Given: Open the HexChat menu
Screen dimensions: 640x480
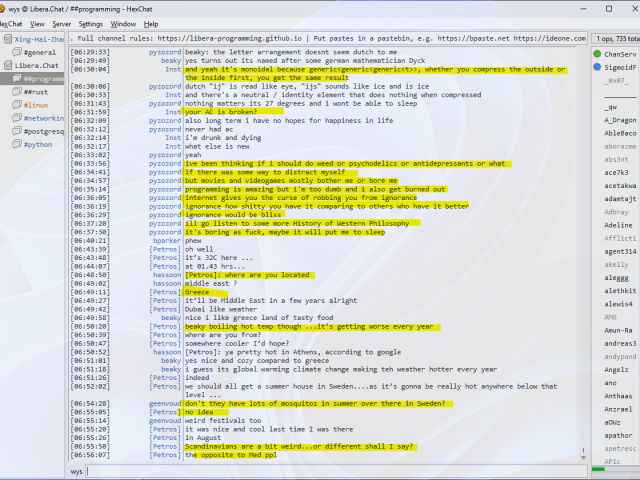Looking at the screenshot, I should click(11, 23).
